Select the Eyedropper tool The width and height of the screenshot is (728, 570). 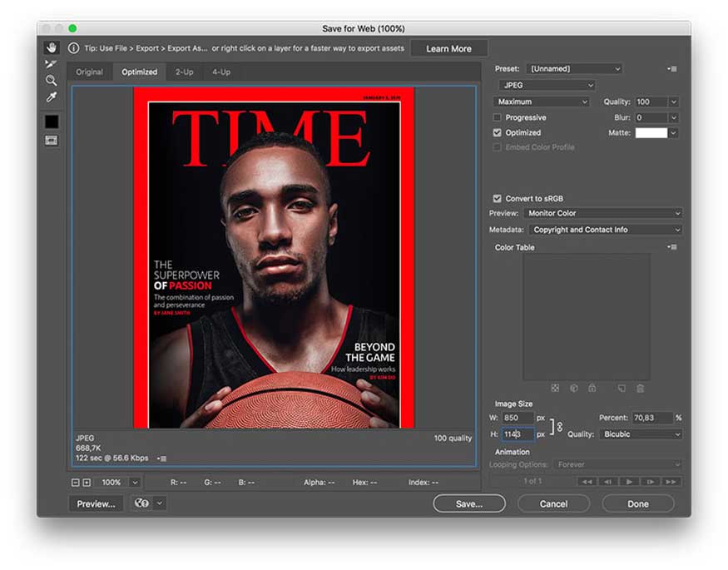(x=51, y=97)
